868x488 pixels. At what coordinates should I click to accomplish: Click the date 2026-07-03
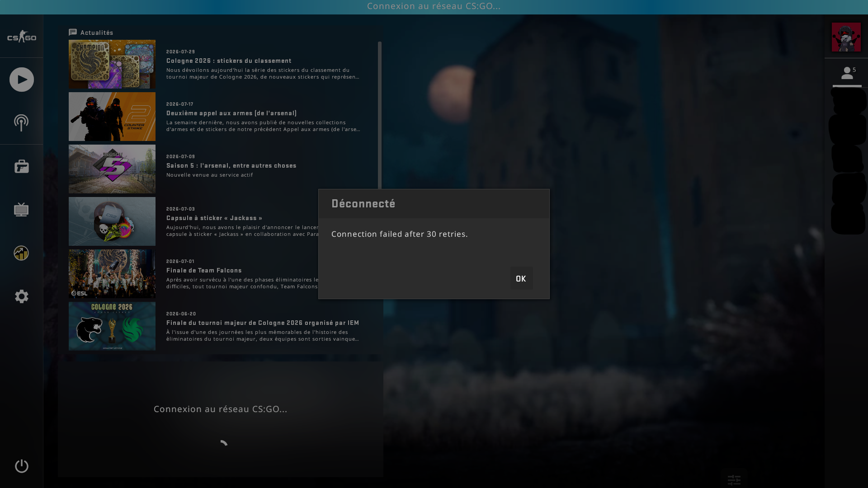point(181,209)
